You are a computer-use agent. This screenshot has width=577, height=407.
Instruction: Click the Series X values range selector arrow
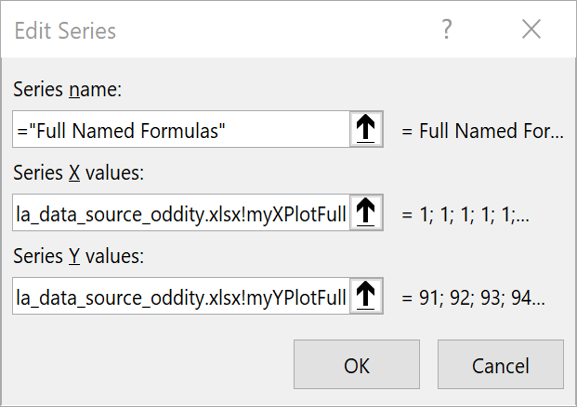click(366, 213)
